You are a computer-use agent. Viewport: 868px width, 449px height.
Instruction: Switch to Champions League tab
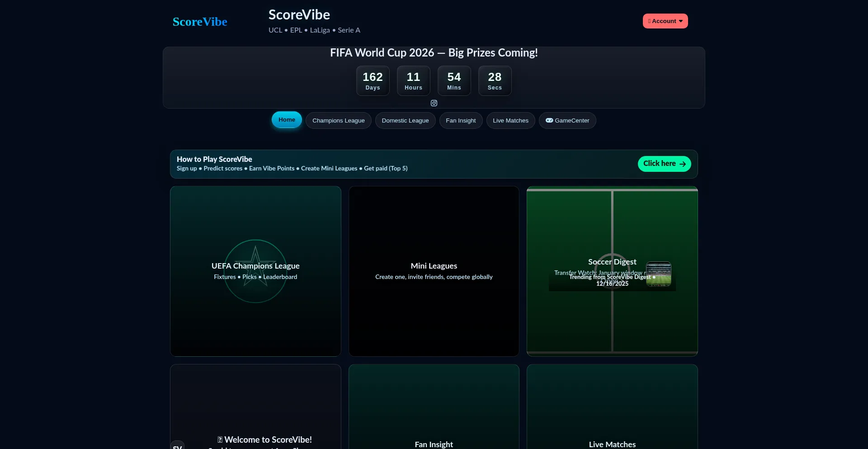click(338, 121)
